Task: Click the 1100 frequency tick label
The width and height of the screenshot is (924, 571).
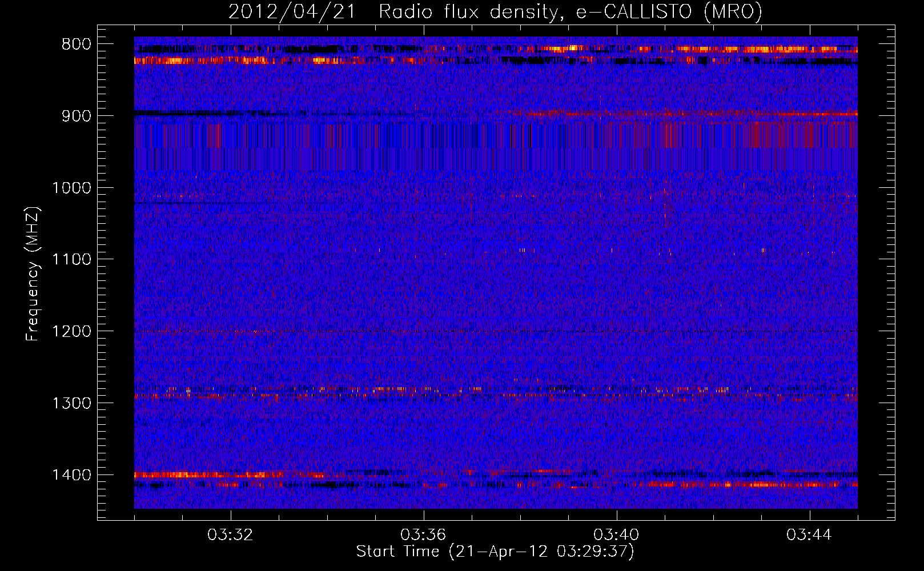Action: click(x=71, y=260)
